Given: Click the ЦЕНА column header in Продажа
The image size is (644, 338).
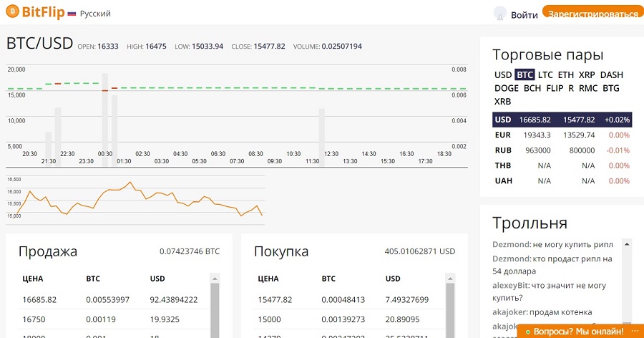Looking at the screenshot, I should point(32,279).
